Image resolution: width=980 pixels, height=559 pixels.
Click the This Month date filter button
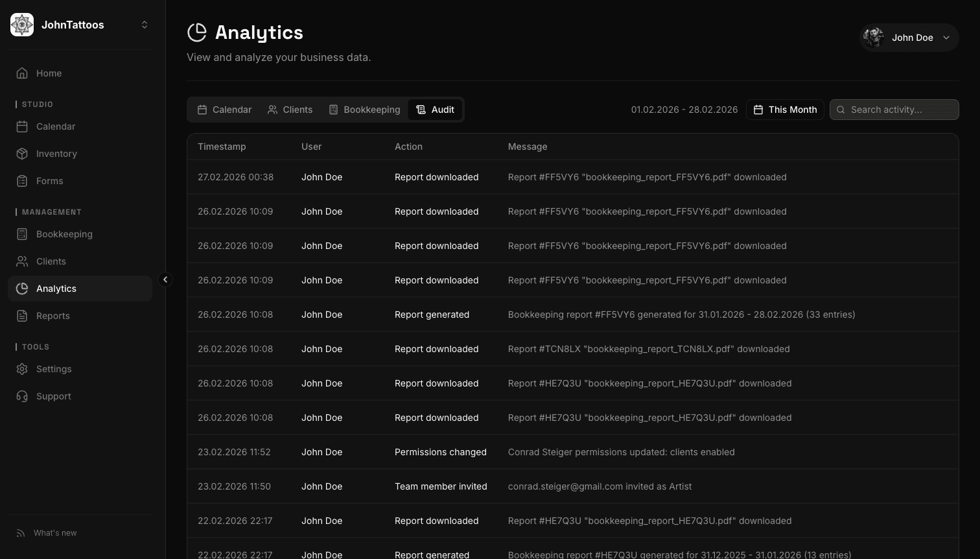point(785,110)
